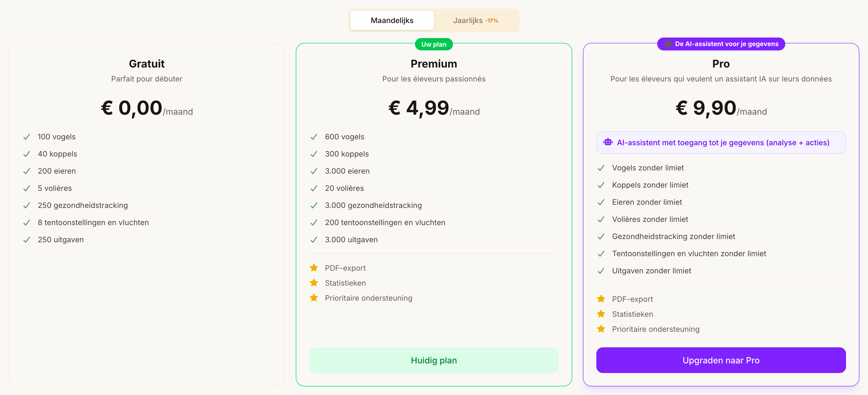
Task: Click the robot icon in purple Pro badge
Action: (x=668, y=44)
